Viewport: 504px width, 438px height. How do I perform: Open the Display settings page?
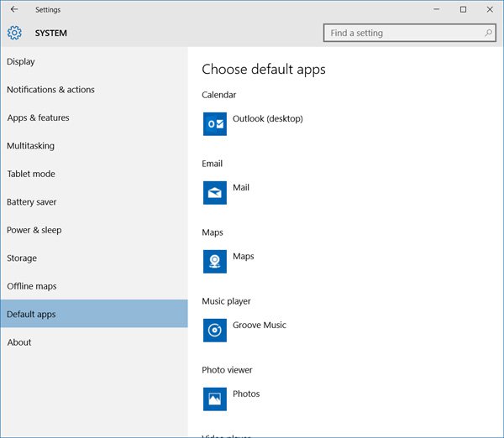click(21, 61)
